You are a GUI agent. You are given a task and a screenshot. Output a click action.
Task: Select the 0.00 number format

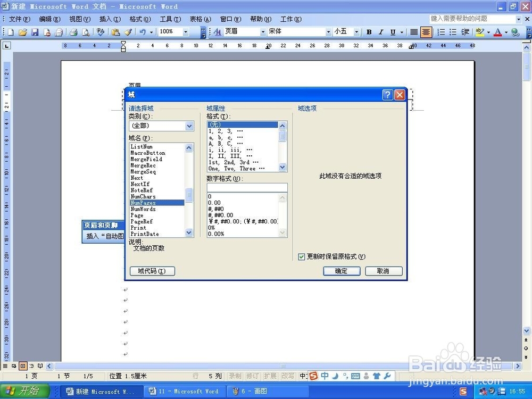[243, 203]
